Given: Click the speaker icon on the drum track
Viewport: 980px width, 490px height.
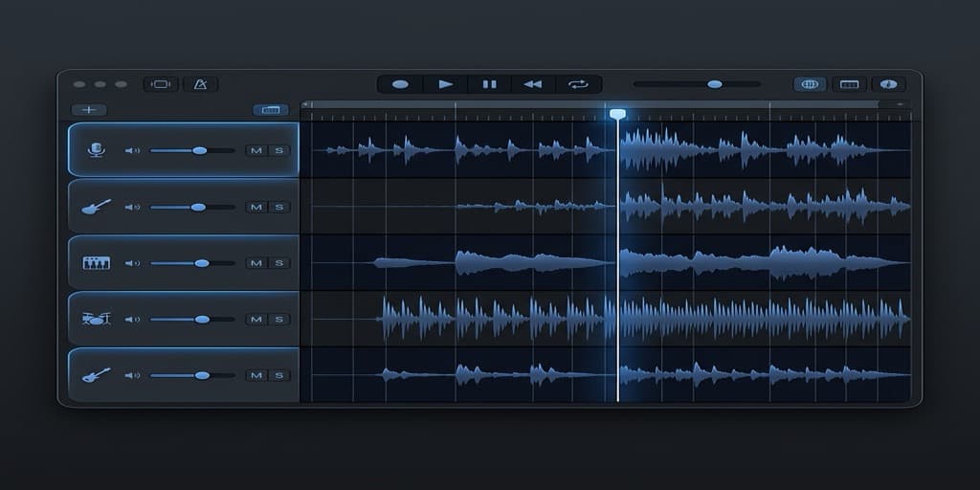Looking at the screenshot, I should point(132,320).
